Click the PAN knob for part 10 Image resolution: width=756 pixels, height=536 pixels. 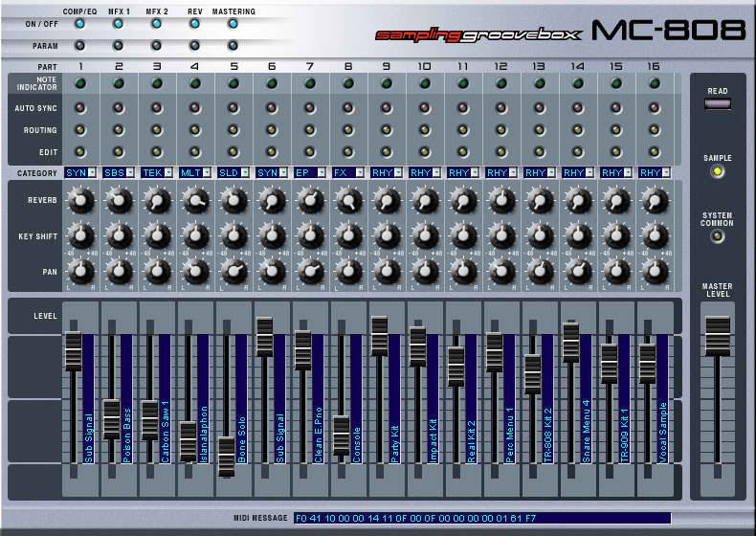tap(425, 272)
